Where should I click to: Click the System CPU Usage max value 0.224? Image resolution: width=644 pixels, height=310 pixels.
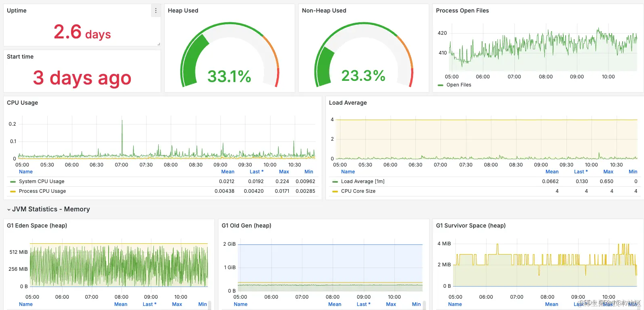coord(282,181)
